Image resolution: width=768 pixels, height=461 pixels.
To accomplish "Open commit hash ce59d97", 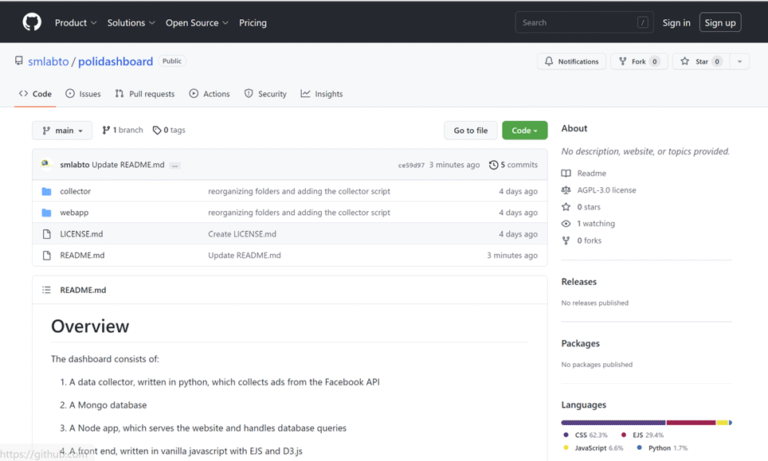I will click(x=411, y=165).
